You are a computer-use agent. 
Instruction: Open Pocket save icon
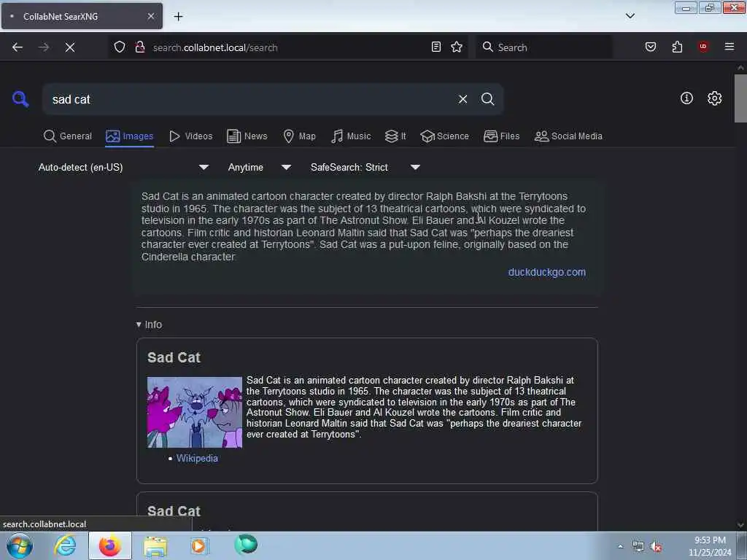[651, 47]
